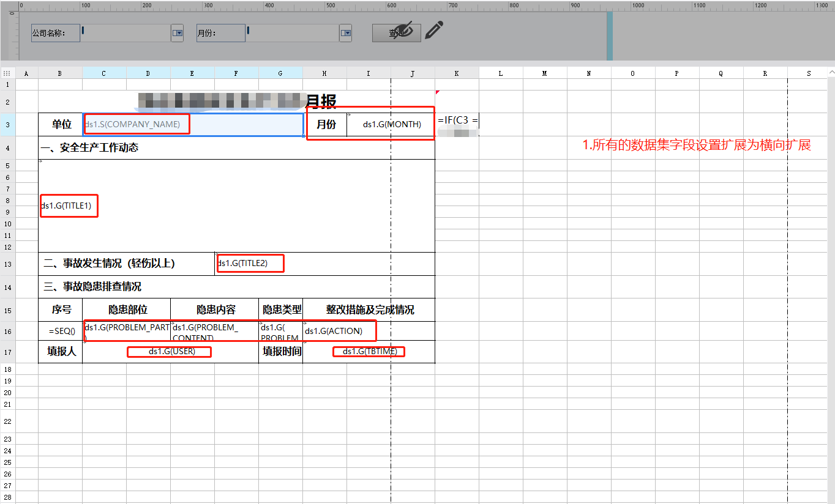This screenshot has height=504, width=835.
Task: Click the =IF(C3 = formula cell
Action: (x=457, y=124)
